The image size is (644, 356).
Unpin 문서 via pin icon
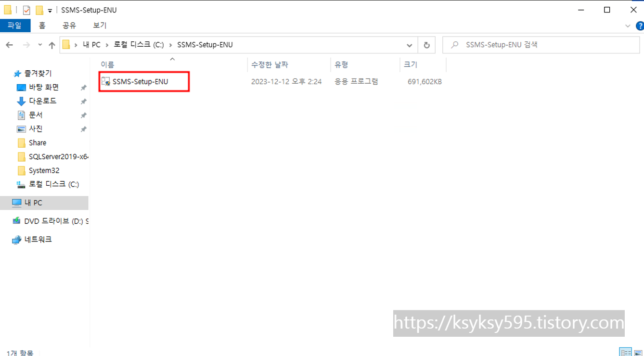[x=83, y=115]
